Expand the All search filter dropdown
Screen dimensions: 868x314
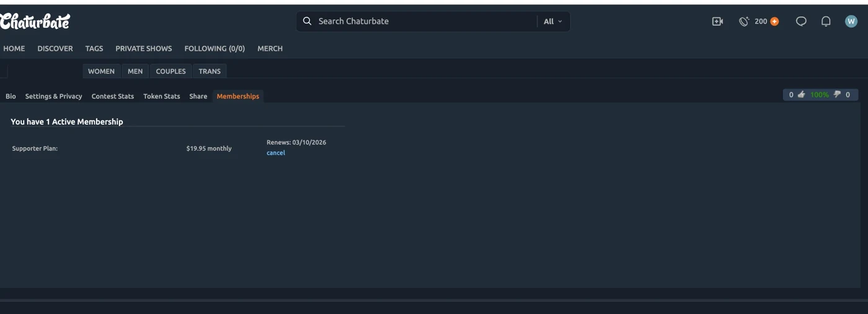click(553, 21)
